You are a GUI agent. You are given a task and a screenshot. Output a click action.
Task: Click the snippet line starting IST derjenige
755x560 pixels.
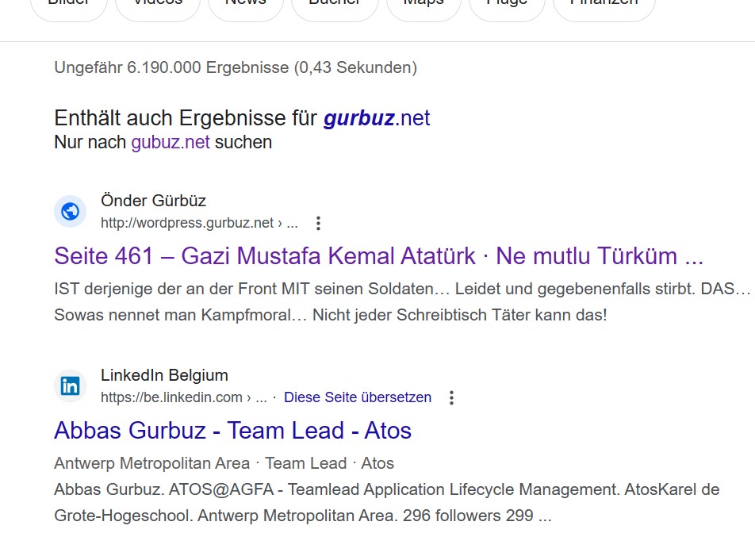[403, 289]
